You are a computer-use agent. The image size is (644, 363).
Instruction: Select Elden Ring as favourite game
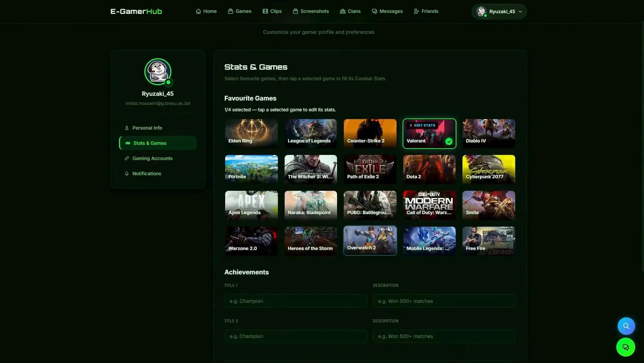click(x=251, y=134)
